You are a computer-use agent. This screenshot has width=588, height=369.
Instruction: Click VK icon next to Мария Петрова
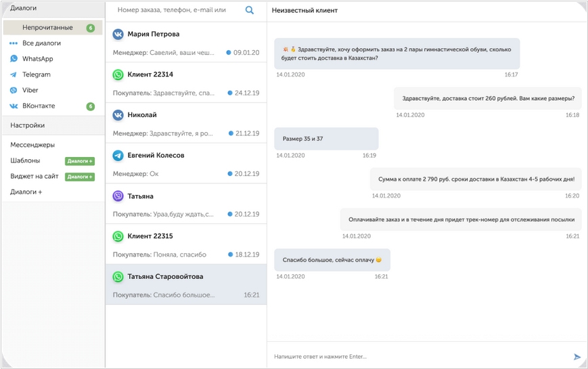click(118, 34)
